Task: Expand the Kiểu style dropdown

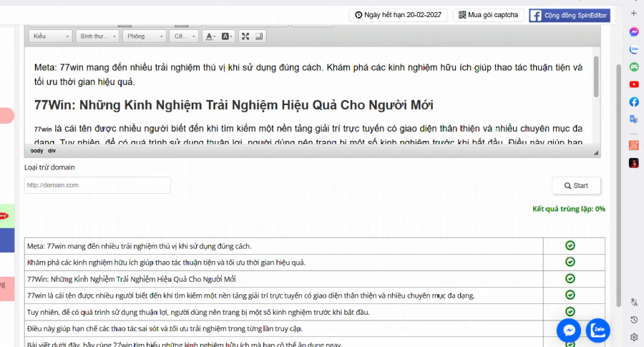Action: 51,36
